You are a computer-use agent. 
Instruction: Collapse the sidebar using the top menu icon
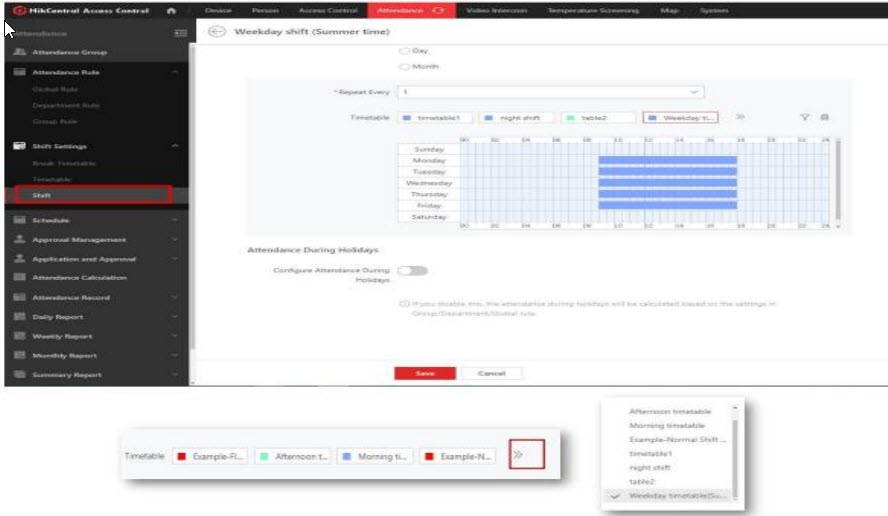tap(181, 33)
